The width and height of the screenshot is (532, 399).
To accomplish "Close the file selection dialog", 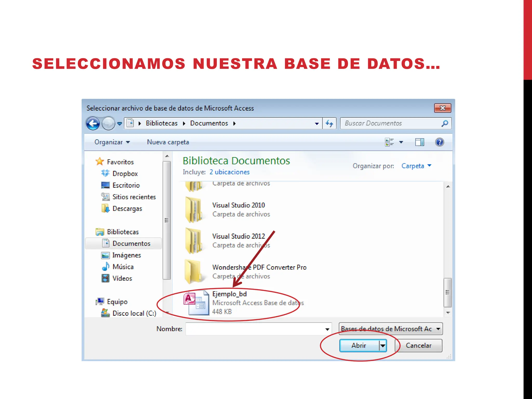I will [443, 108].
